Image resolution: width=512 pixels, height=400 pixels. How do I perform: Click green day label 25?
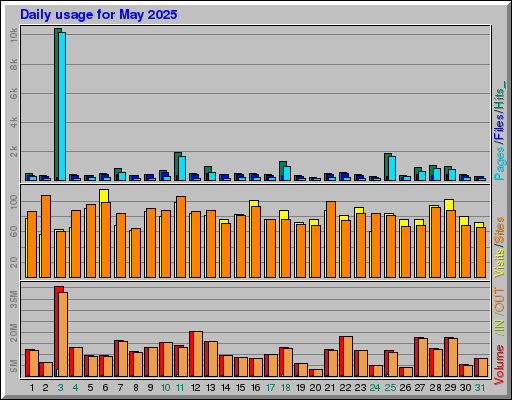click(x=390, y=388)
